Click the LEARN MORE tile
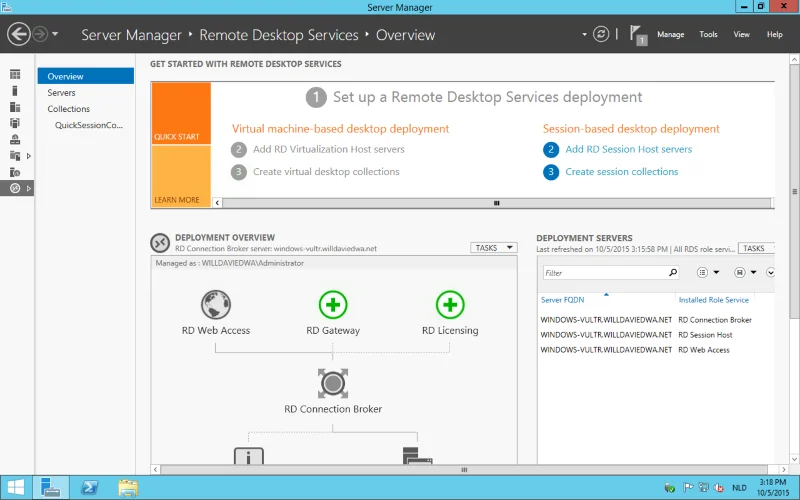 tap(181, 177)
